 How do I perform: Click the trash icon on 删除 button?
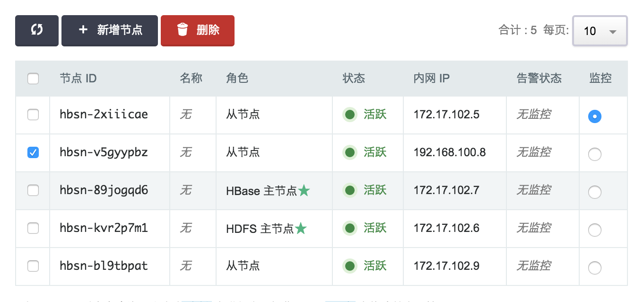tap(183, 30)
